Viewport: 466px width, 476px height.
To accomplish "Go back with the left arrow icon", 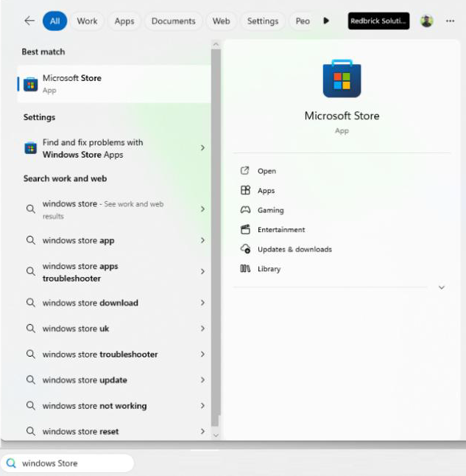I will (x=29, y=21).
